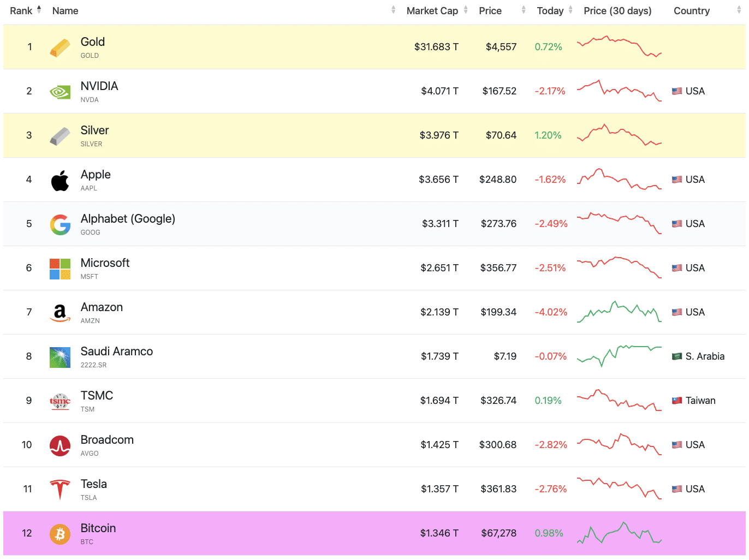Click the Microsoft four-square logo
Screen dimensions: 749x560
60,269
